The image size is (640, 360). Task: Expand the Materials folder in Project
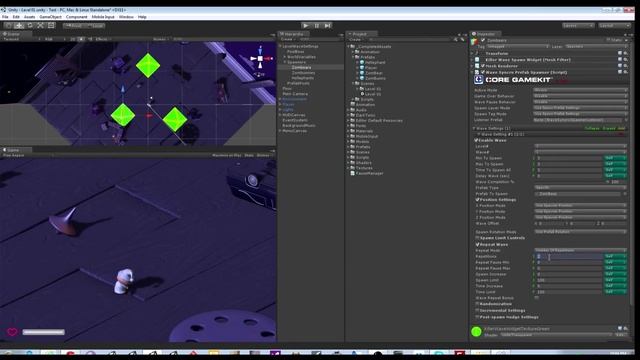(349, 131)
